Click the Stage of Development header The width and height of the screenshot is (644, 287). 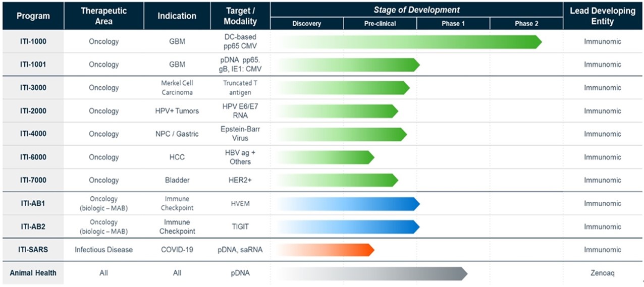coord(416,10)
